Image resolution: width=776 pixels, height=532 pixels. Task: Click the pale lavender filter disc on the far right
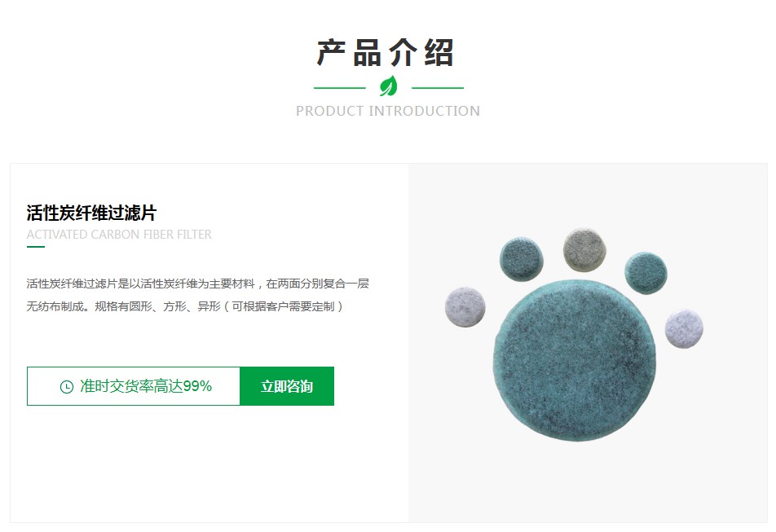click(x=684, y=329)
